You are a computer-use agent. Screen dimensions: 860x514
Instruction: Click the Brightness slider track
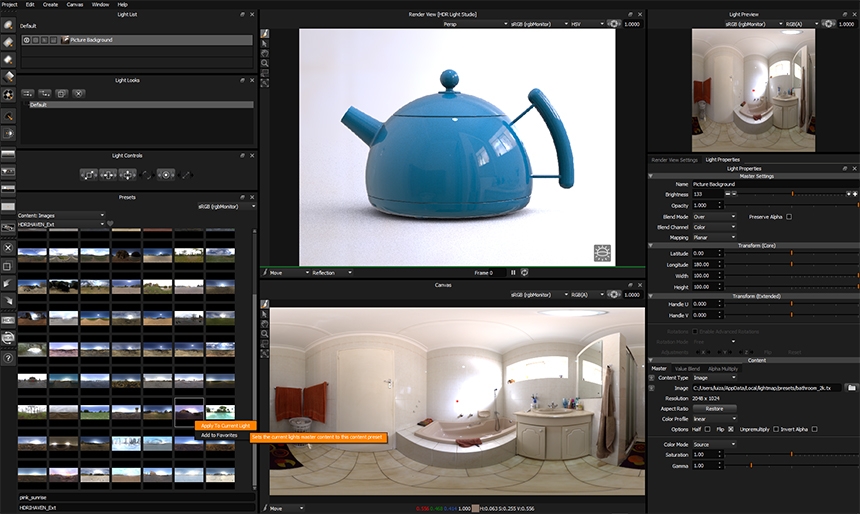[x=794, y=194]
